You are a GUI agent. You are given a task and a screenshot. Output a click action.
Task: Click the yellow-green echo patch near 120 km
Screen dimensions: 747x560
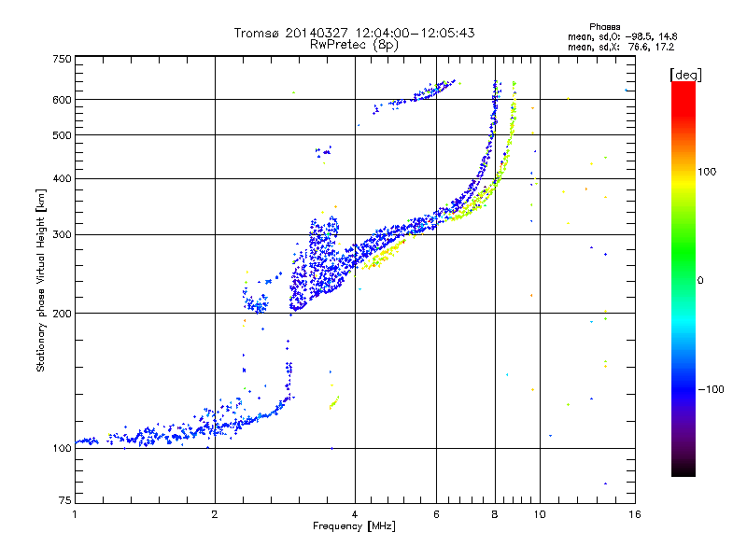[334, 402]
